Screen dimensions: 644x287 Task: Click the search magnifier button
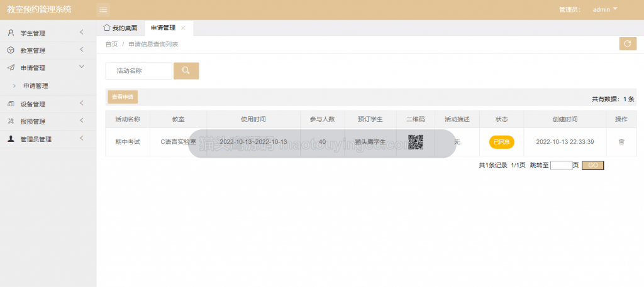click(186, 71)
